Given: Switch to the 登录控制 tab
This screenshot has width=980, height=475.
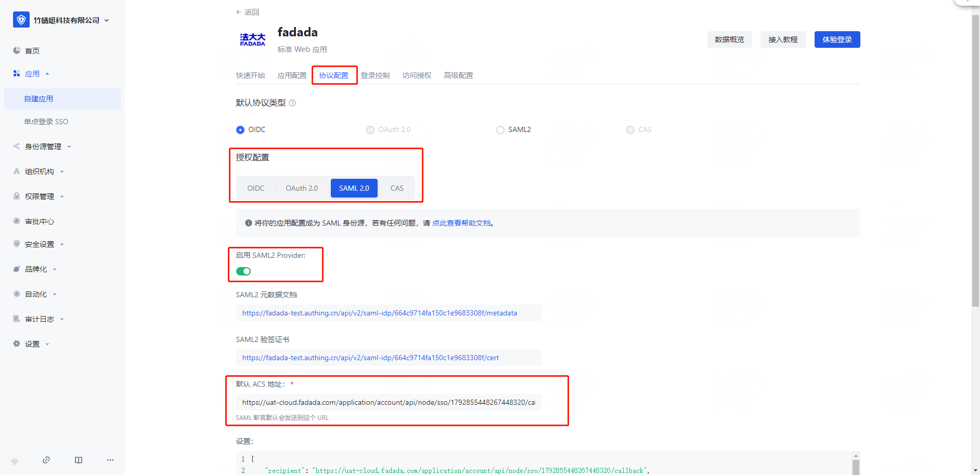Looking at the screenshot, I should (376, 75).
